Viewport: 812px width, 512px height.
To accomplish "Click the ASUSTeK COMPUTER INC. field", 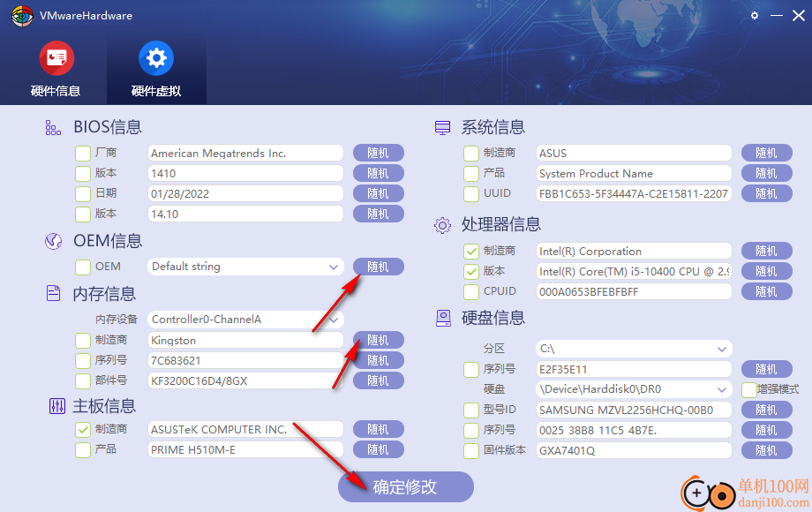I will click(245, 429).
